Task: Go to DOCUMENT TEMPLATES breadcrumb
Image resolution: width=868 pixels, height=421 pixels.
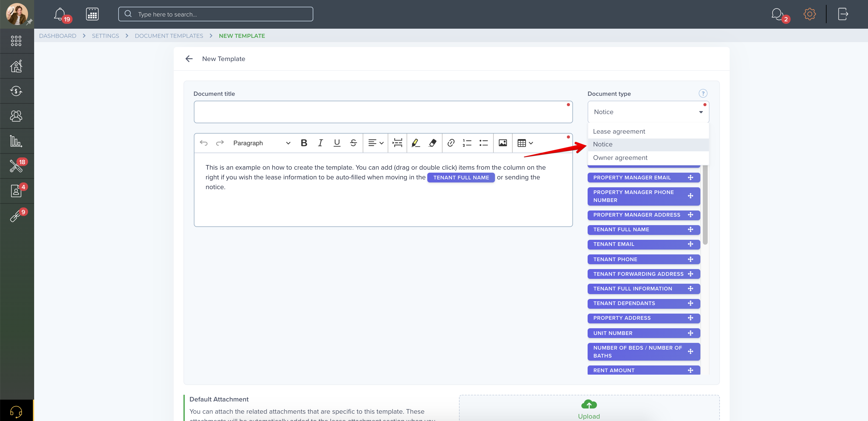Action: click(x=169, y=36)
